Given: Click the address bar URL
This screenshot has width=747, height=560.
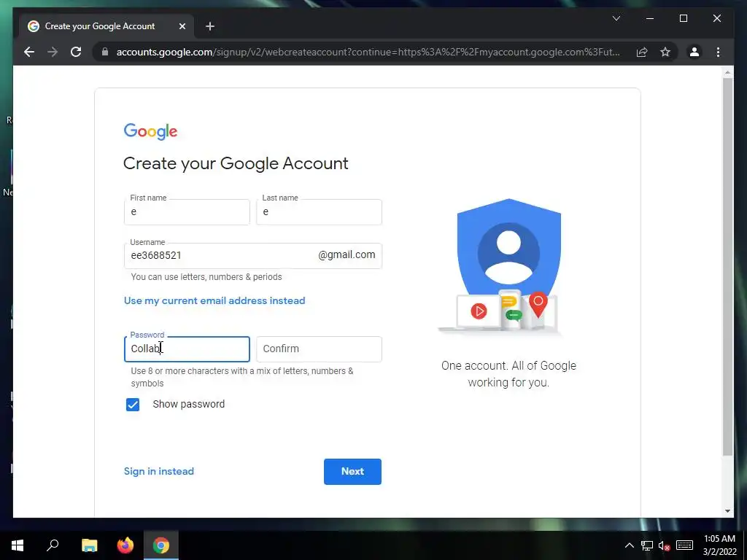Looking at the screenshot, I should (368, 52).
